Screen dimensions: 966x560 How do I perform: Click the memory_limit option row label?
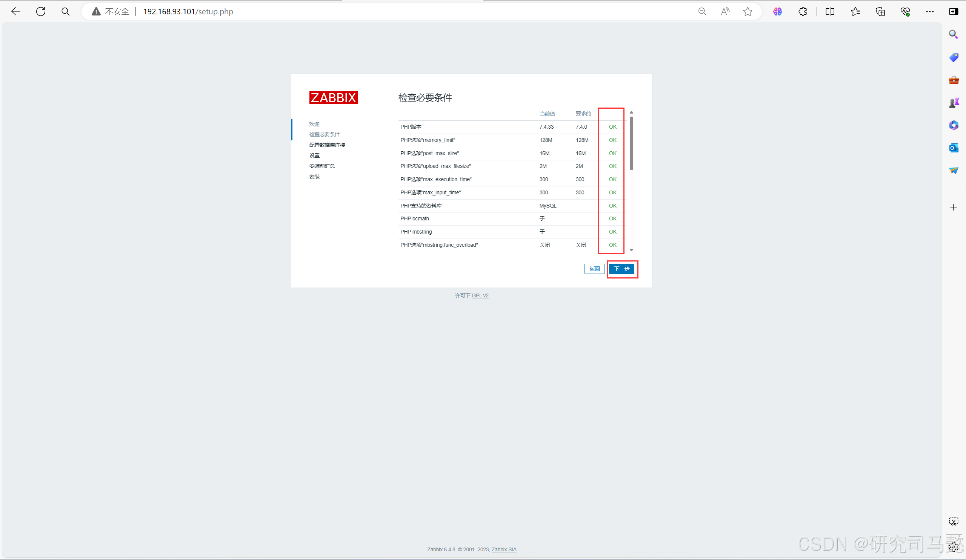(428, 140)
